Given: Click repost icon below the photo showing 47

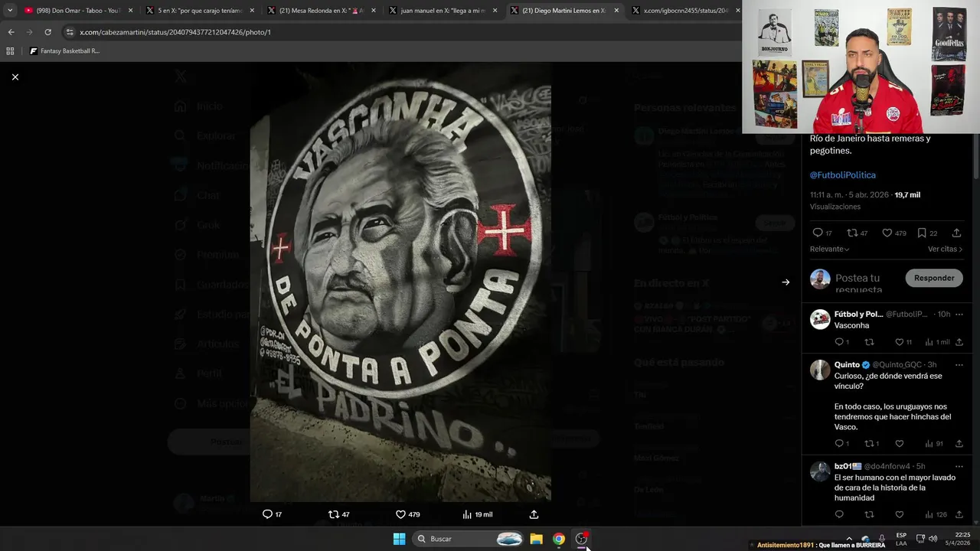Looking at the screenshot, I should click(334, 514).
